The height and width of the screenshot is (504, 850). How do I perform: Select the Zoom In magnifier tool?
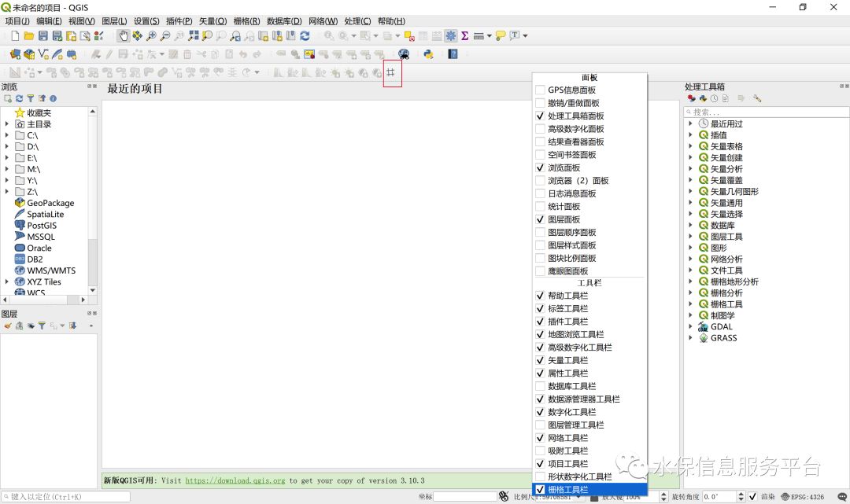tap(151, 35)
